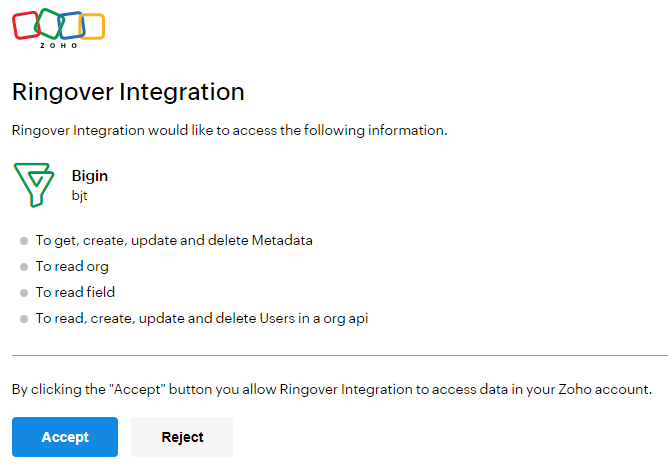The width and height of the screenshot is (668, 470).
Task: Click the To read field permission text
Action: [75, 292]
